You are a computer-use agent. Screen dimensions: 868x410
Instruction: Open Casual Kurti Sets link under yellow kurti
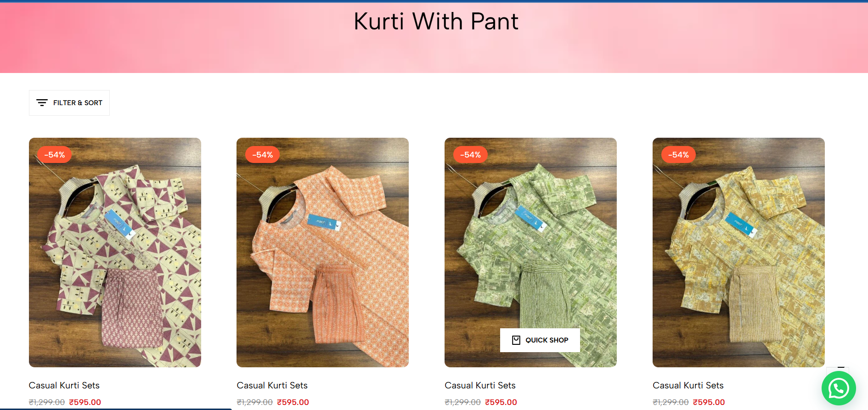point(688,385)
